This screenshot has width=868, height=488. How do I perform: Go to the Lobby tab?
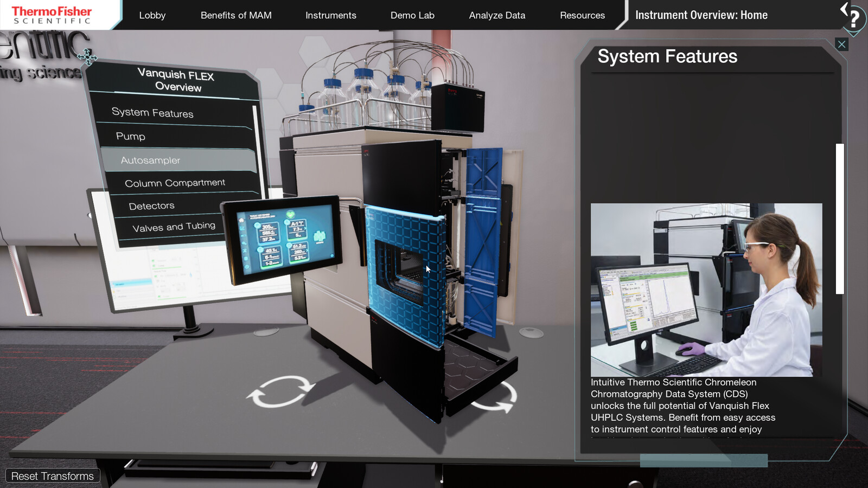click(x=152, y=15)
